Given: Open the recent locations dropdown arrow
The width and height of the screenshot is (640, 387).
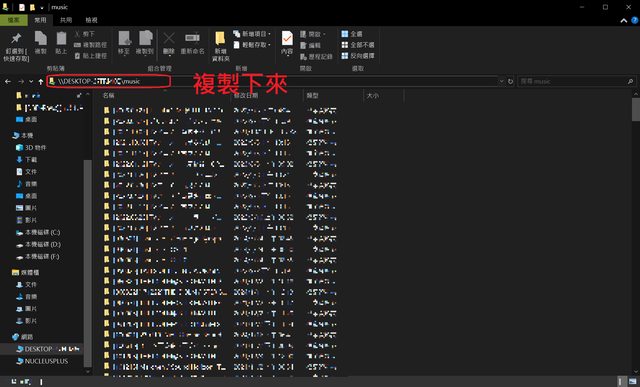Looking at the screenshot, I should [x=31, y=82].
